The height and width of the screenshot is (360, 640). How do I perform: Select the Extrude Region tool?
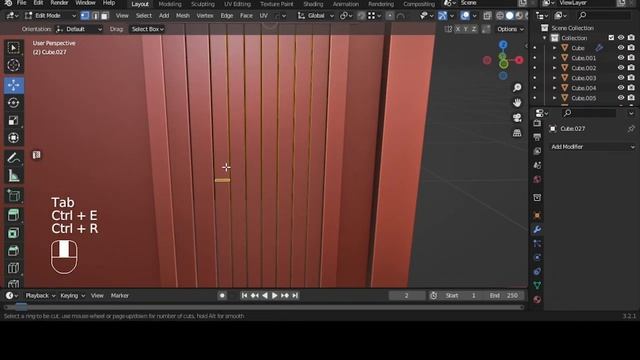point(13,215)
